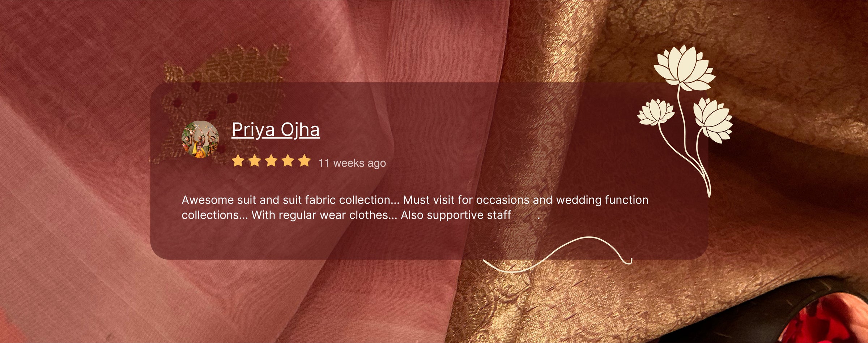Viewport: 868px width, 343px height.
Task: Select the first gold rating star
Action: [238, 160]
